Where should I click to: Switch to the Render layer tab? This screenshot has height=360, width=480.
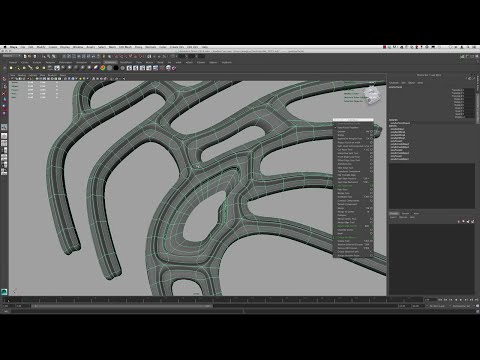point(405,213)
